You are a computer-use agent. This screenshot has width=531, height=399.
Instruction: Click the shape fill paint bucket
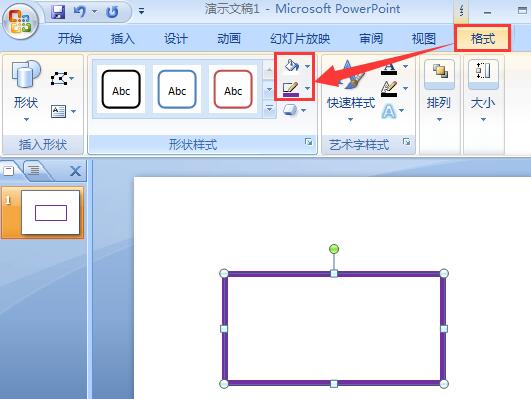point(291,65)
